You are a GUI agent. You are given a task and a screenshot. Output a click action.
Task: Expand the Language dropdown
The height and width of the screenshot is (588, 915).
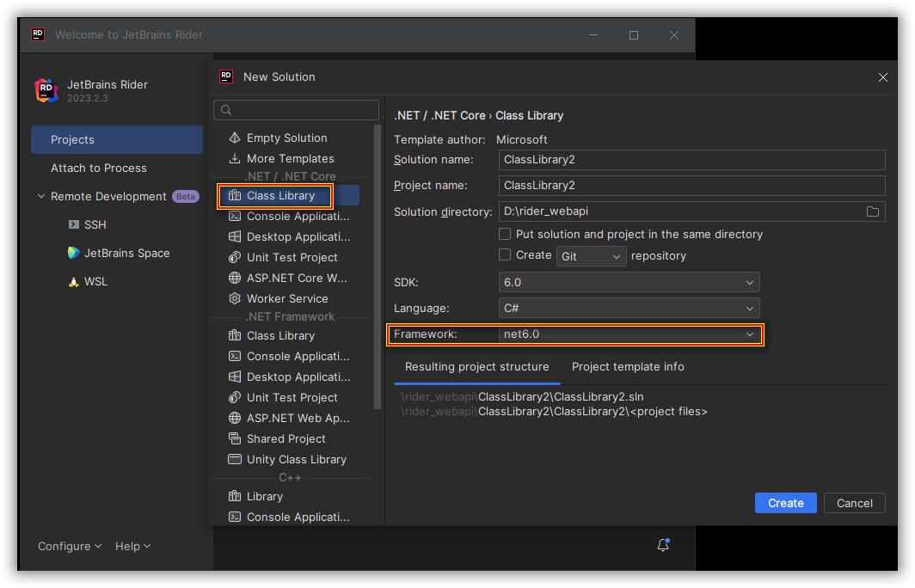629,308
